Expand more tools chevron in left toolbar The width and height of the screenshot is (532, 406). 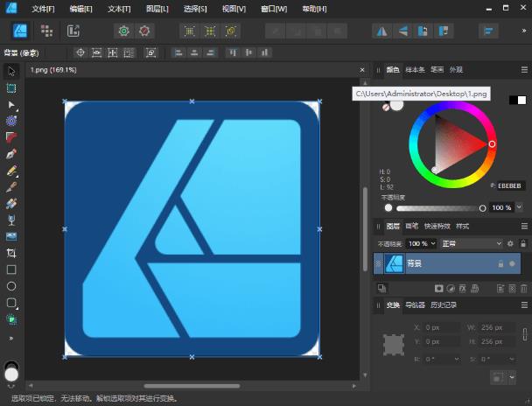click(x=11, y=338)
